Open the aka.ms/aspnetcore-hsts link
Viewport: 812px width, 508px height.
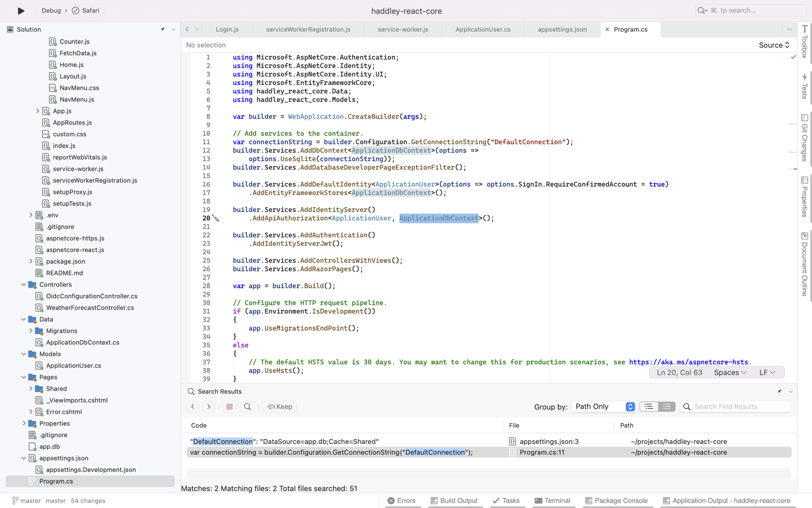(689, 362)
